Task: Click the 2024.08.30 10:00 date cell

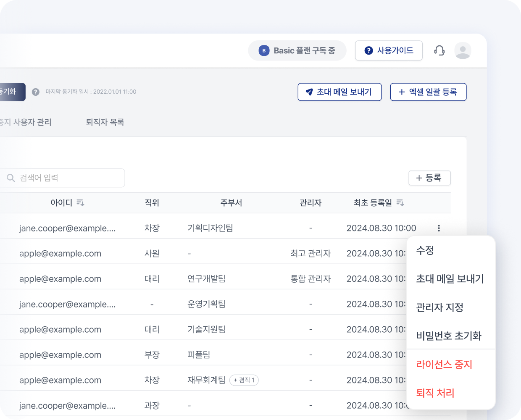Action: (x=381, y=228)
